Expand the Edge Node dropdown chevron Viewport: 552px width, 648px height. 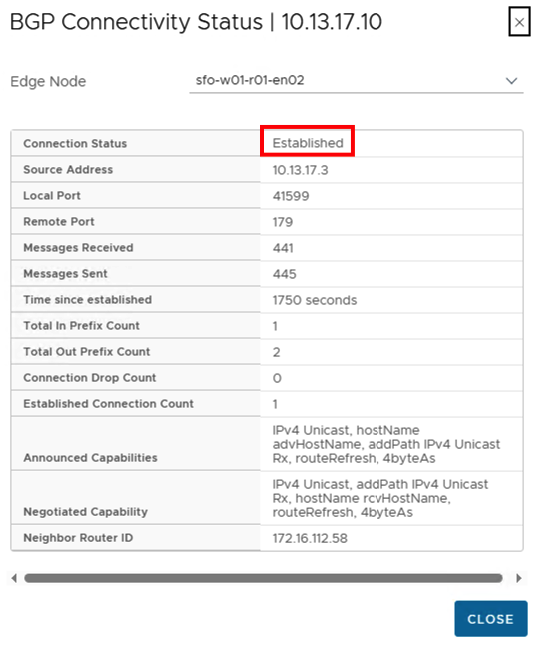click(512, 81)
